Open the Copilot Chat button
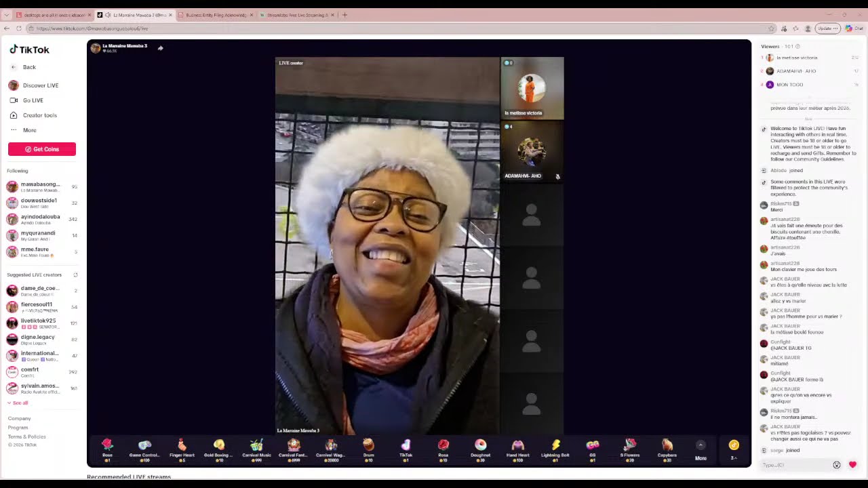This screenshot has height=488, width=868. pos(853,28)
